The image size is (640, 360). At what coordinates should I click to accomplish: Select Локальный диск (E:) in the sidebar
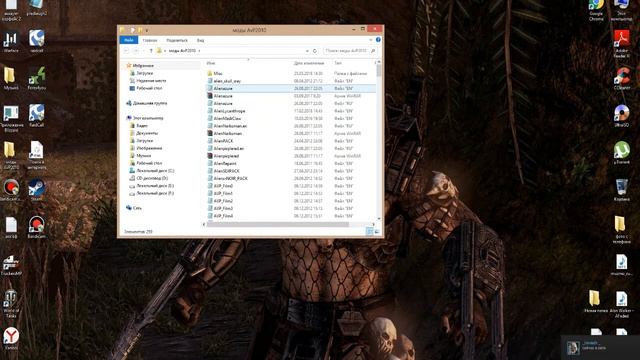tap(155, 186)
